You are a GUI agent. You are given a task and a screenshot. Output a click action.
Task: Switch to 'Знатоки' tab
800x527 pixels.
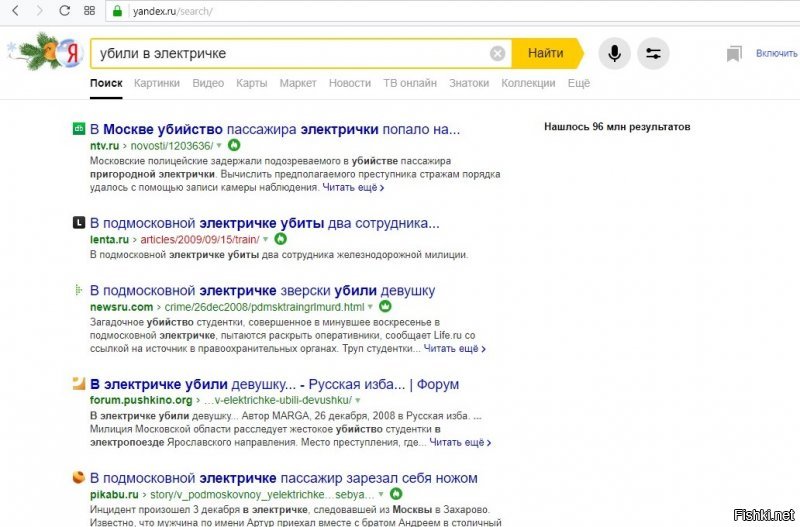coord(469,83)
